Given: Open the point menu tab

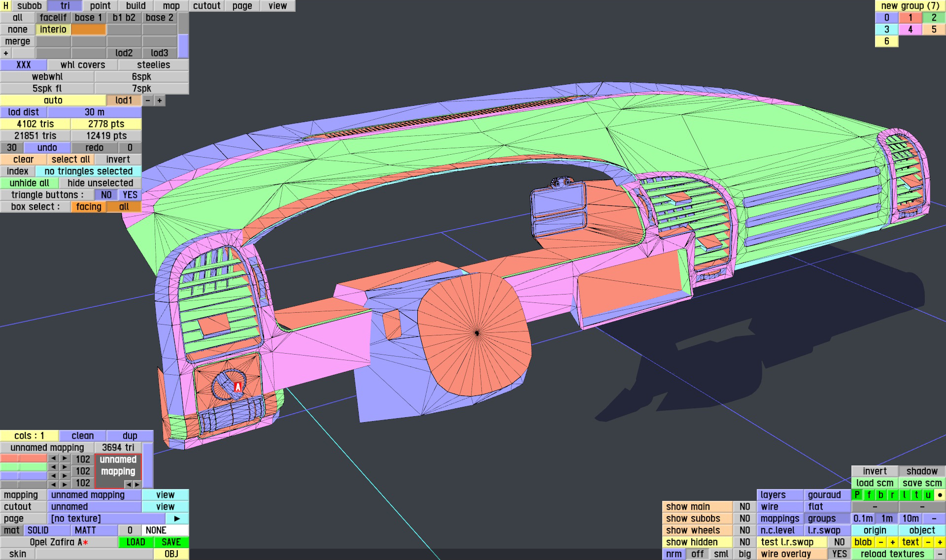Looking at the screenshot, I should pos(100,6).
